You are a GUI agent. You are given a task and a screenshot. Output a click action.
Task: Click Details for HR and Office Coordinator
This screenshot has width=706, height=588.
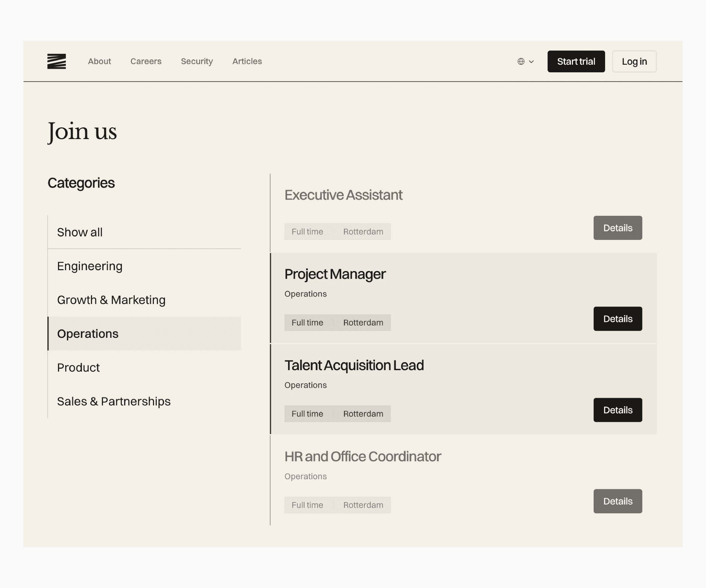pyautogui.click(x=617, y=501)
